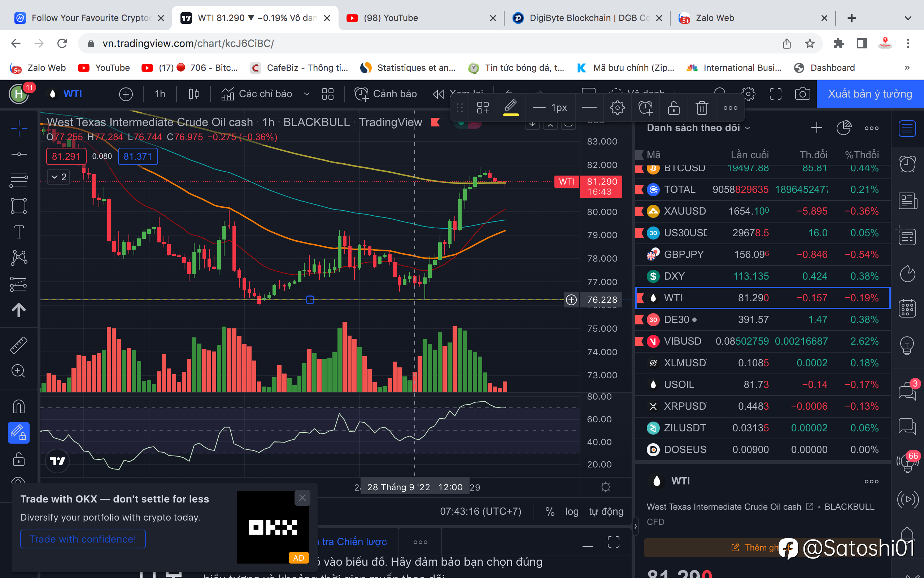Add symbol to compare with plus icon
924x578 pixels.
click(x=126, y=94)
